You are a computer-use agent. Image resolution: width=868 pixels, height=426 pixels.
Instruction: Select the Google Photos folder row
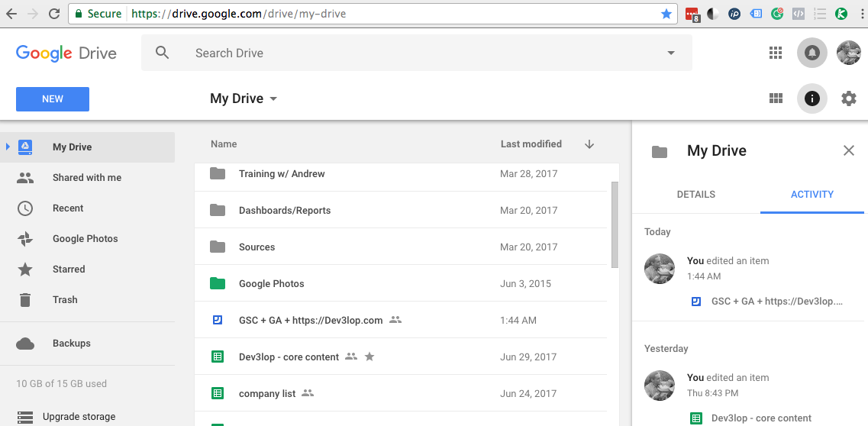coord(401,283)
